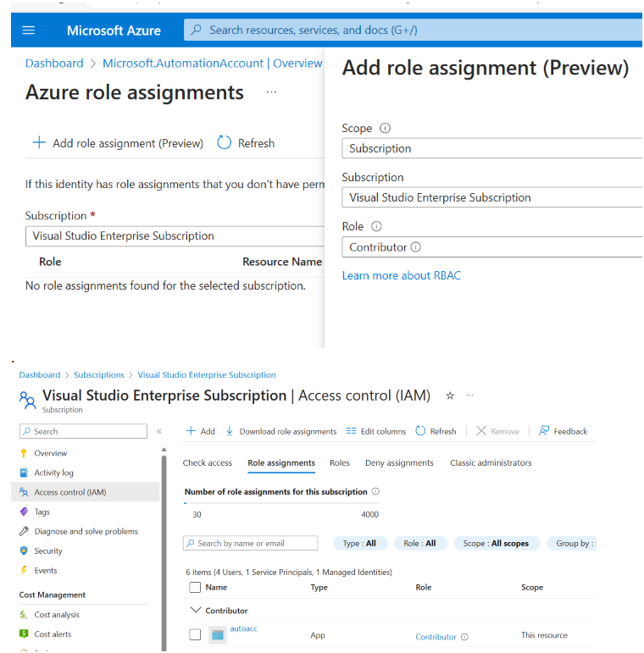
Task: Check the select-all checkbox beside Name header
Action: pos(195,587)
